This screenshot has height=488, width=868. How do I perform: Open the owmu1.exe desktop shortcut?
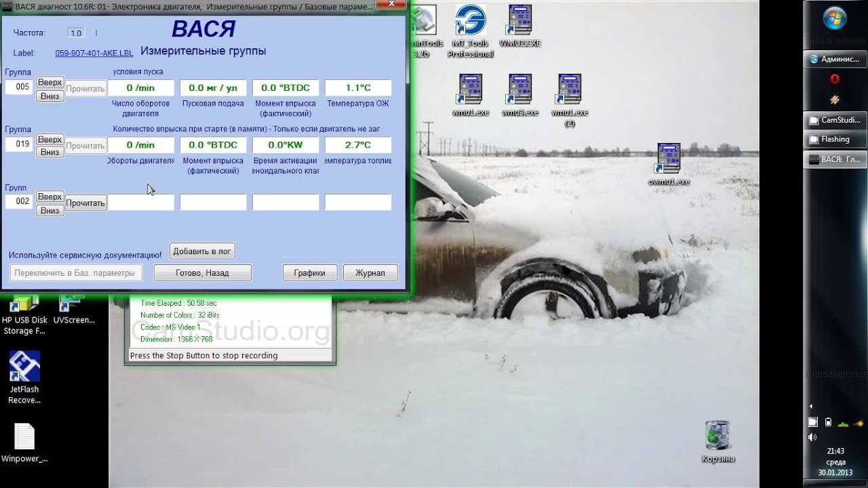pos(669,165)
